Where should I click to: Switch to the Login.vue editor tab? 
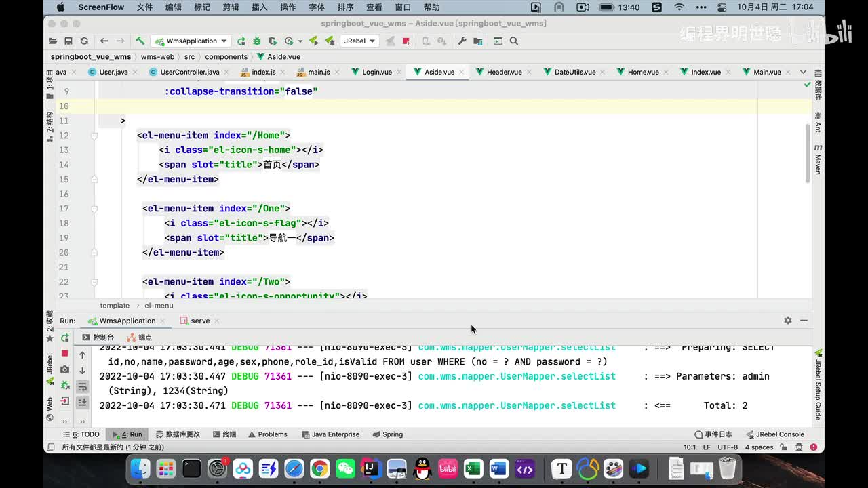click(x=376, y=72)
